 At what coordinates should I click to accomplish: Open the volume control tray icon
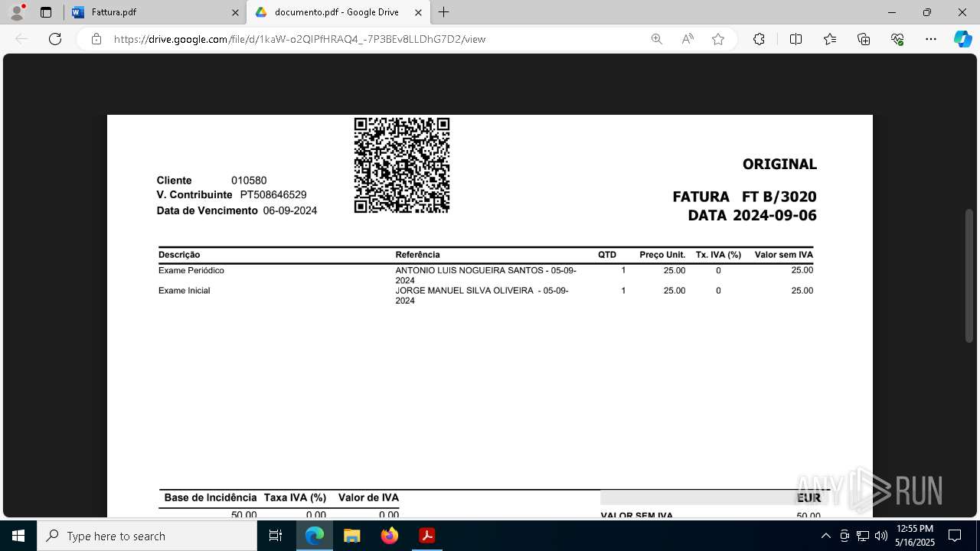(880, 536)
